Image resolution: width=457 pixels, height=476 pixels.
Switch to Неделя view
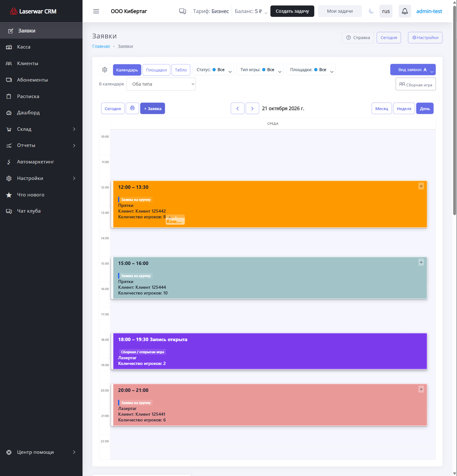click(x=404, y=108)
